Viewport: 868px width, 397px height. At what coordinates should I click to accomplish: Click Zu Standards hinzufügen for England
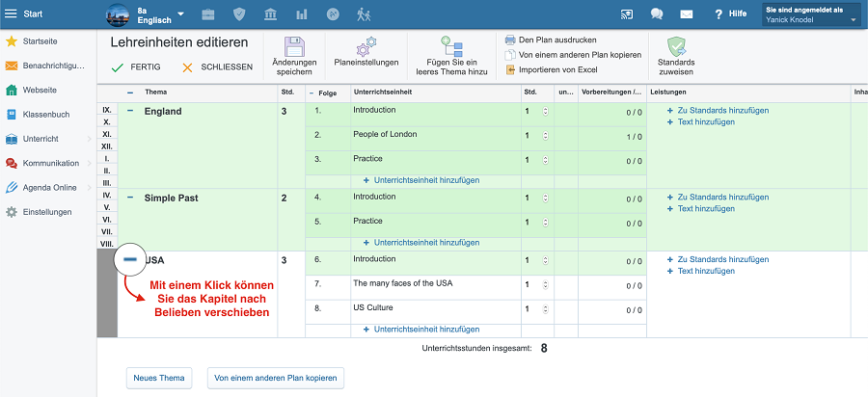[718, 111]
